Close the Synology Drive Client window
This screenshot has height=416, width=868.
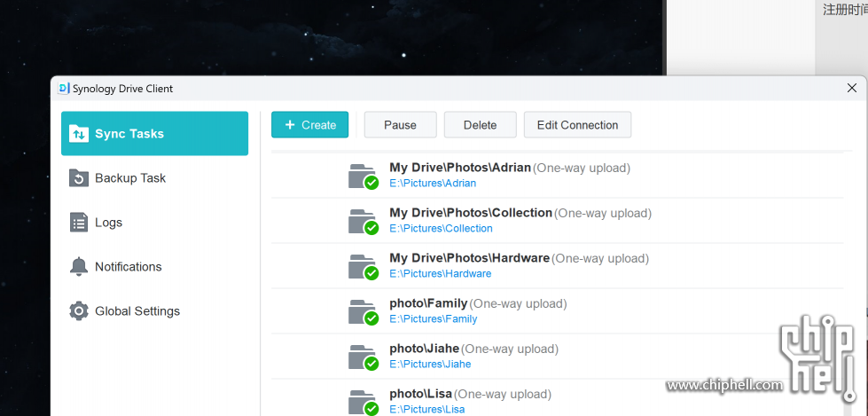pos(852,88)
